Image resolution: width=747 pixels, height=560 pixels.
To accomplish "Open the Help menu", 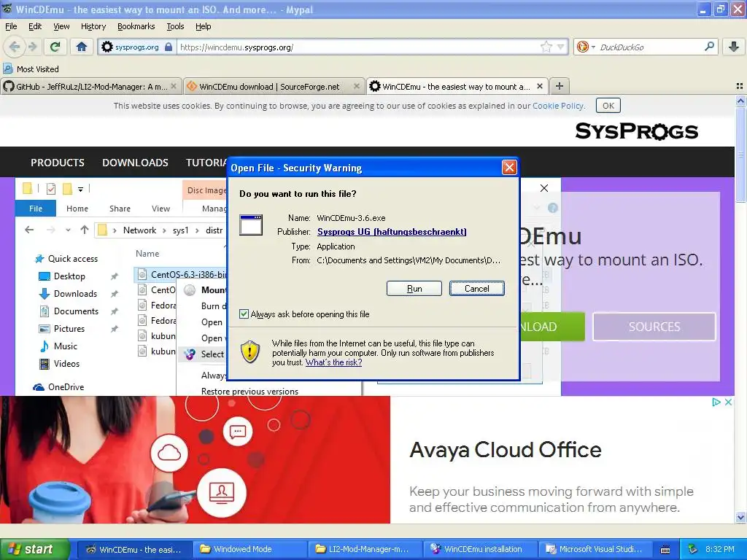I will [x=203, y=26].
